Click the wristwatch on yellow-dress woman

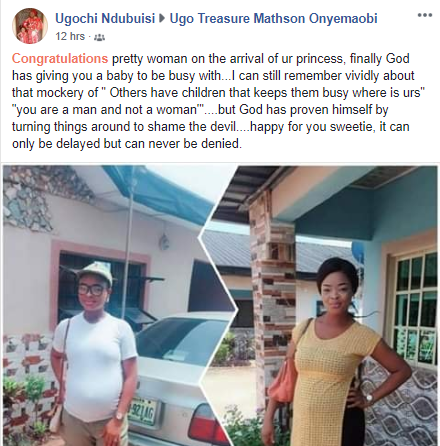click(x=369, y=398)
